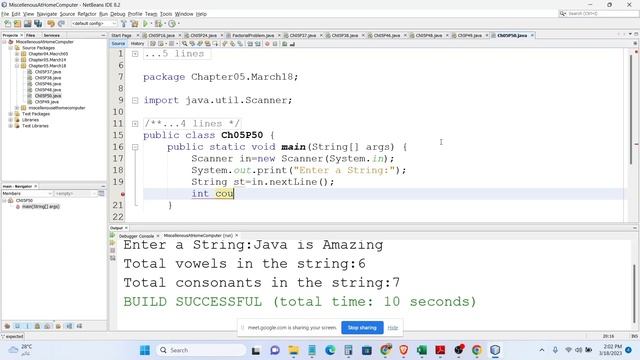Click the NetBeans icon on the taskbar
This screenshot has width=640, height=360.
tap(495, 350)
